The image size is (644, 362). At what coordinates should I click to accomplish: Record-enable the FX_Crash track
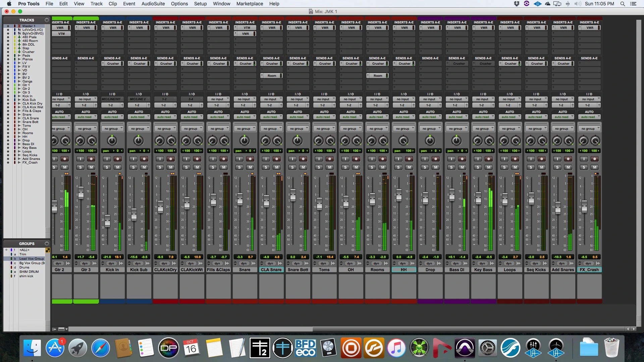pos(595,159)
